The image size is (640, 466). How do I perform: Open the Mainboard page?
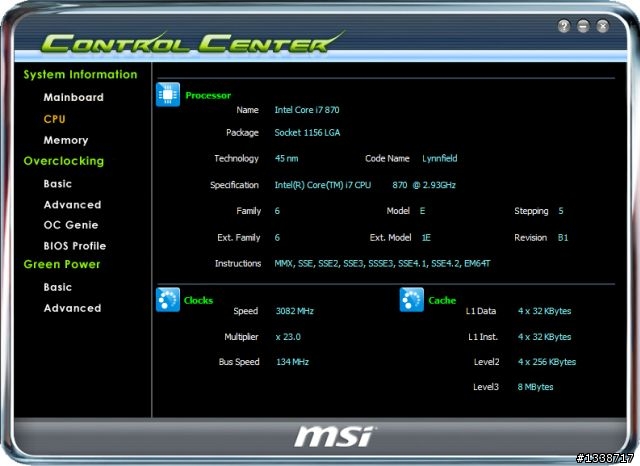pyautogui.click(x=73, y=97)
